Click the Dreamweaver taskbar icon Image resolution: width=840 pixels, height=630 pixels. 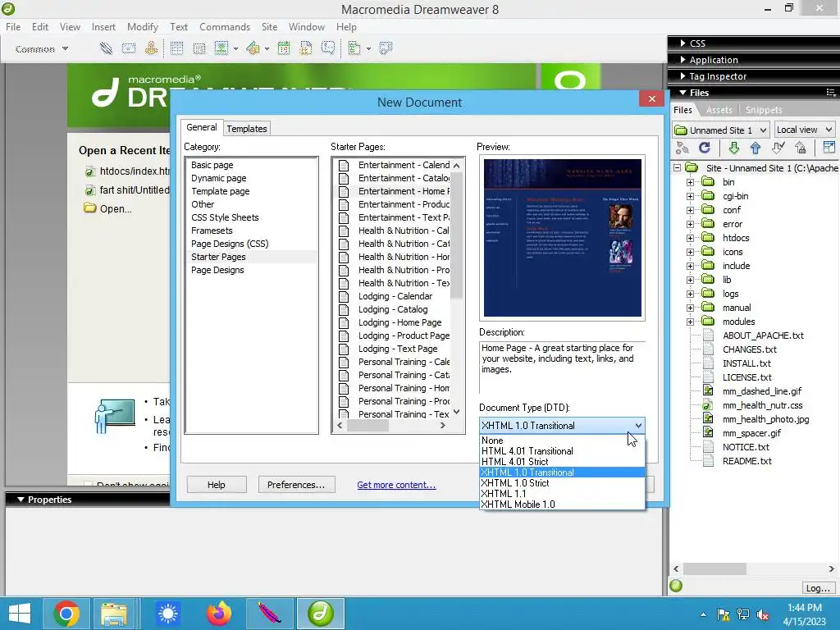(321, 614)
